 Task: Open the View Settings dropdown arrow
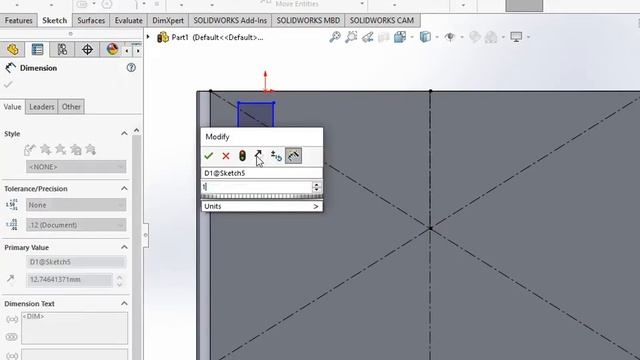(529, 37)
